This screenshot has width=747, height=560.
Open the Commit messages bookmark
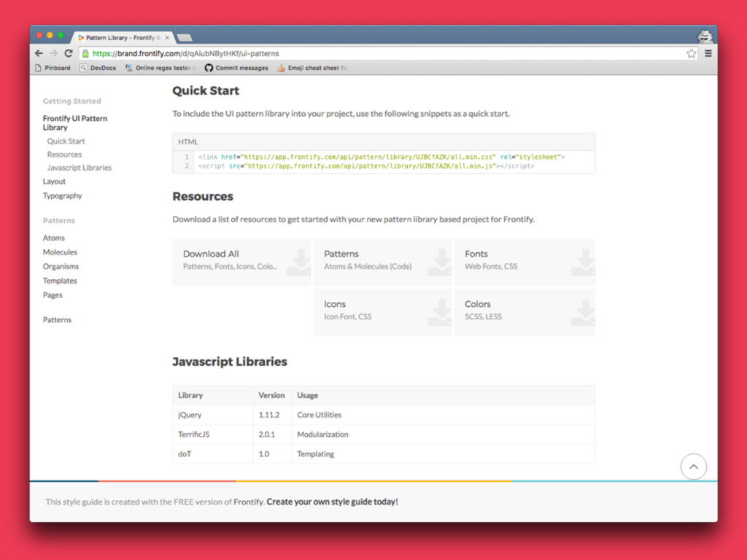coord(236,68)
